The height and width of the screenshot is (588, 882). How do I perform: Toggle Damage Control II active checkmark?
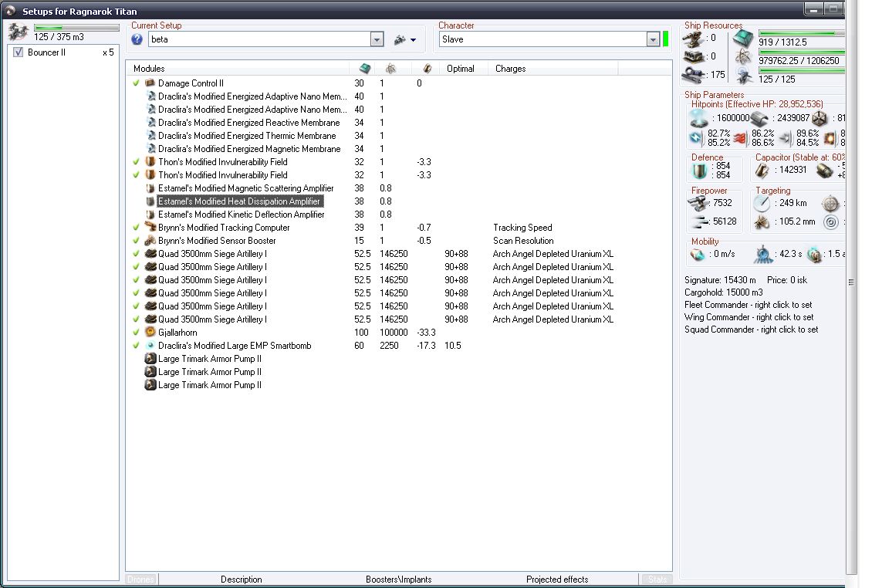coord(136,83)
